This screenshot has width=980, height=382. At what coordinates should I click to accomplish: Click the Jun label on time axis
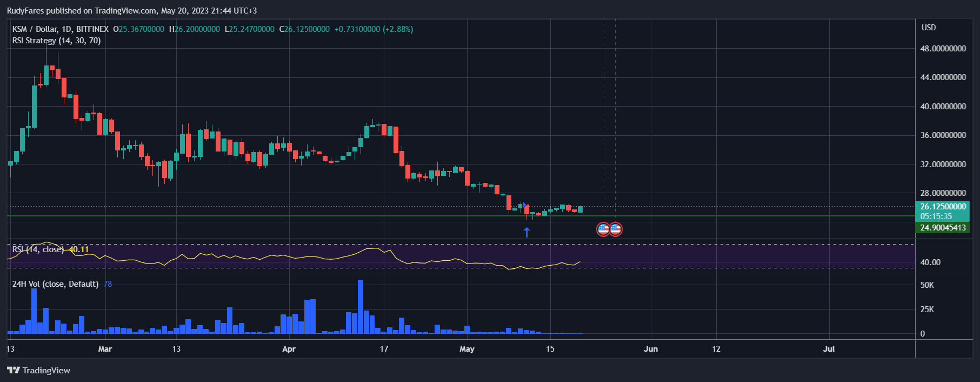tap(651, 349)
